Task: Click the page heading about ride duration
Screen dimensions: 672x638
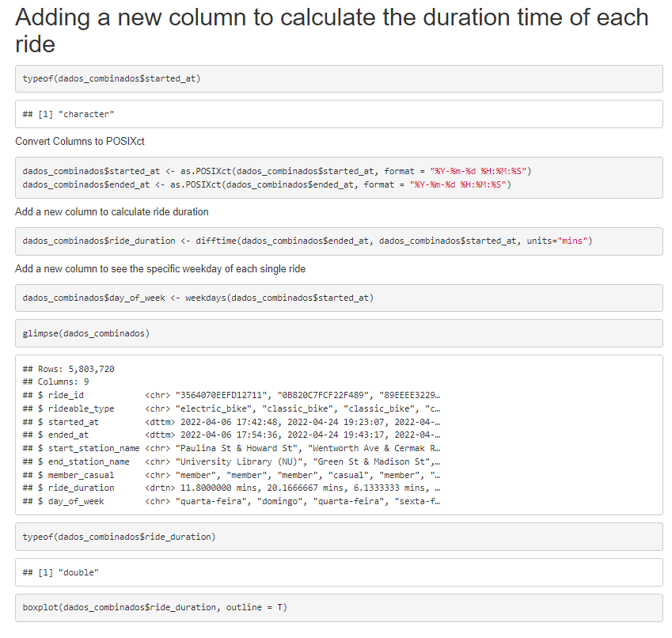Action: tap(332, 30)
